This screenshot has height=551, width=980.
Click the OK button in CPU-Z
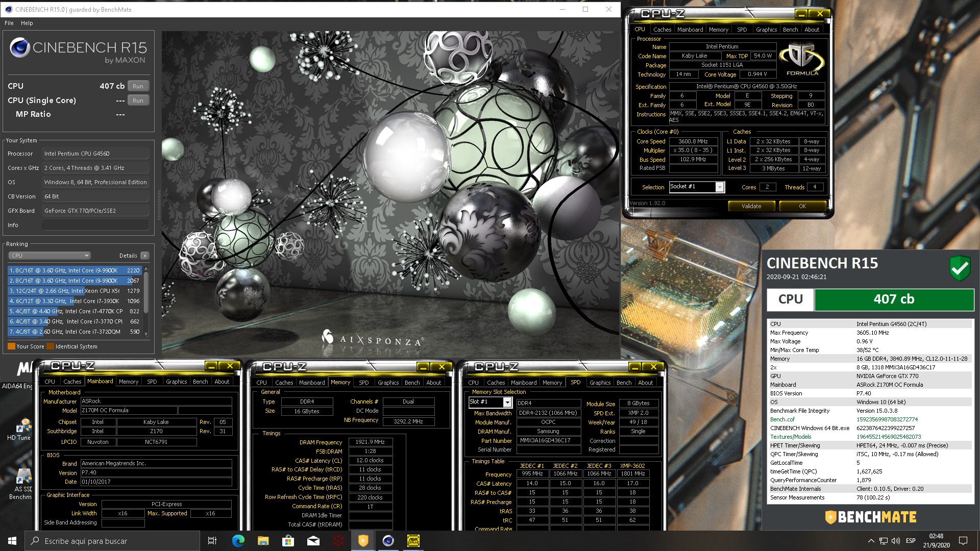point(802,206)
